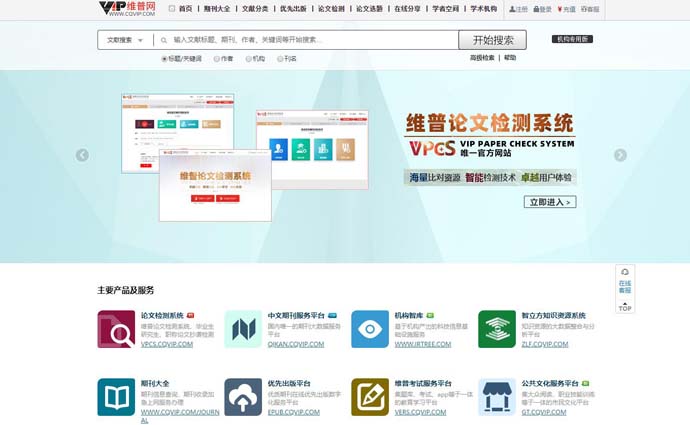Screen dimensions: 690x425
Task: Click the front banner screenshot thumbnail
Action: 215,185
